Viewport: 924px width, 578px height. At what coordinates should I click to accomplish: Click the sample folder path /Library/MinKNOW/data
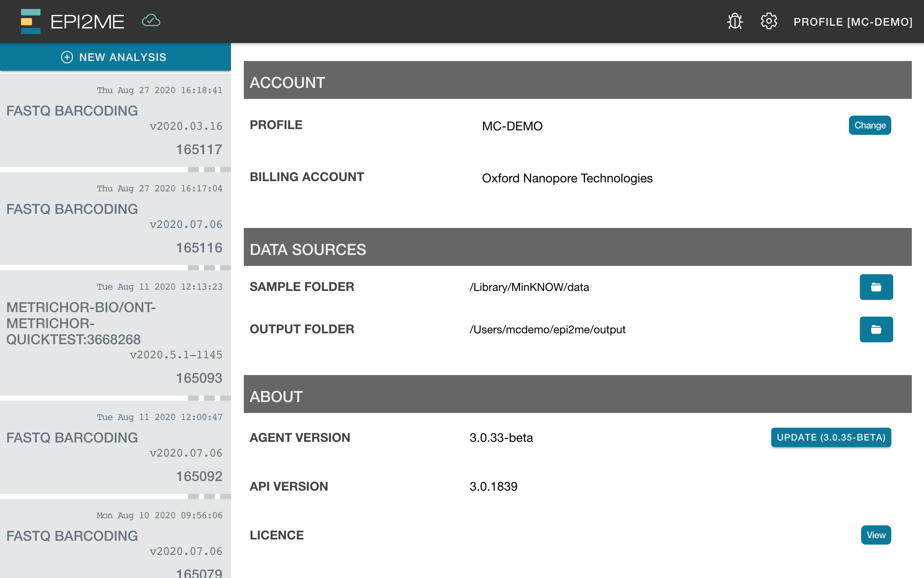(529, 287)
